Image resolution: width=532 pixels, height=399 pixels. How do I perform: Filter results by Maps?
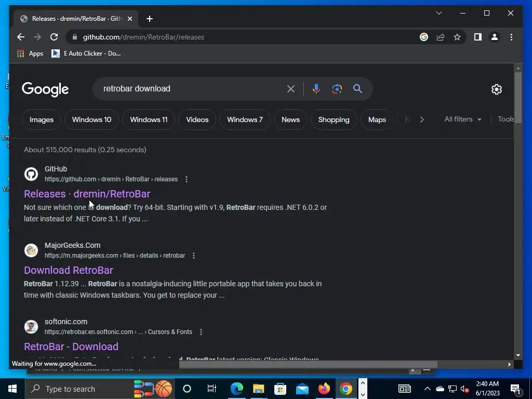[377, 119]
